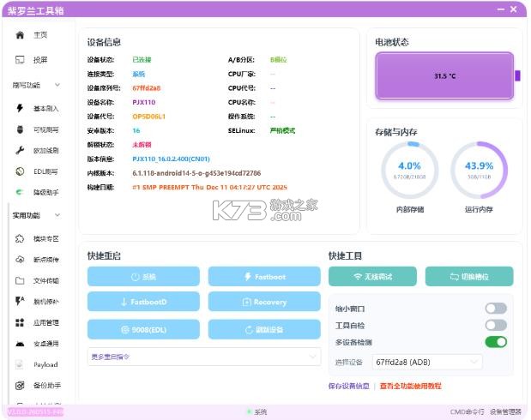Open 文件传输 with the folder icon
The width and height of the screenshot is (531, 420).
[x=37, y=280]
